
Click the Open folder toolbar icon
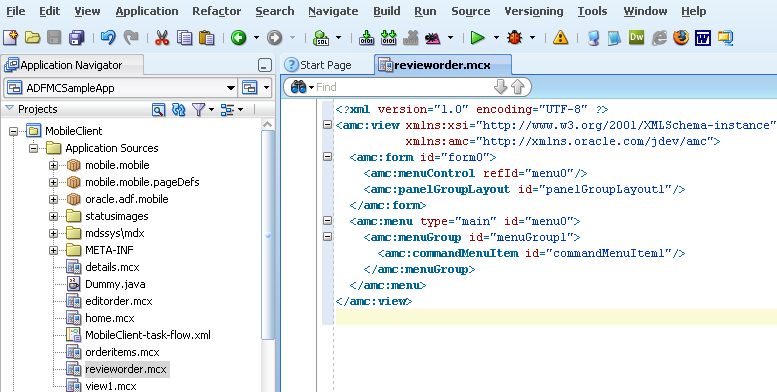coord(32,38)
